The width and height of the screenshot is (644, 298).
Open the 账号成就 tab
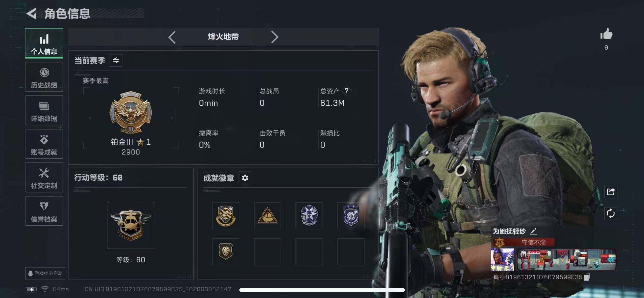pos(44,144)
